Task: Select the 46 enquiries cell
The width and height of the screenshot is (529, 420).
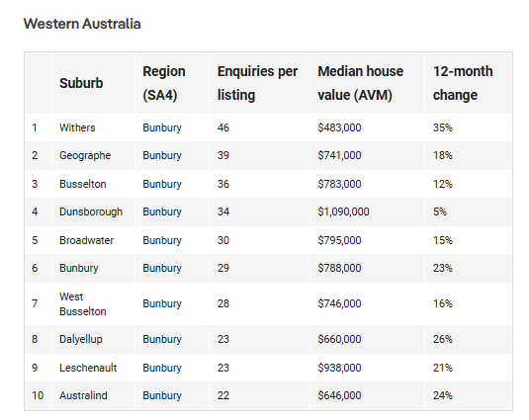Action: 223,127
